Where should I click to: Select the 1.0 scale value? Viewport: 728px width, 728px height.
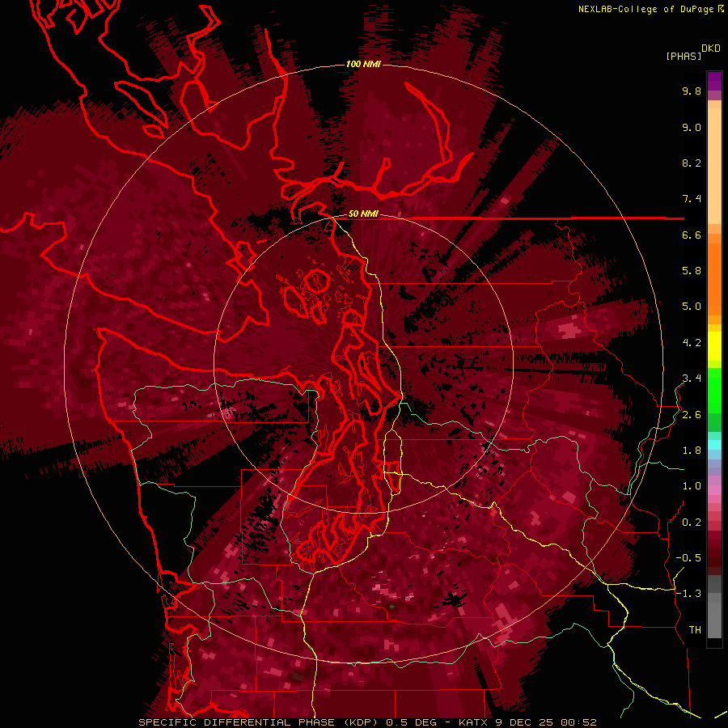[692, 486]
